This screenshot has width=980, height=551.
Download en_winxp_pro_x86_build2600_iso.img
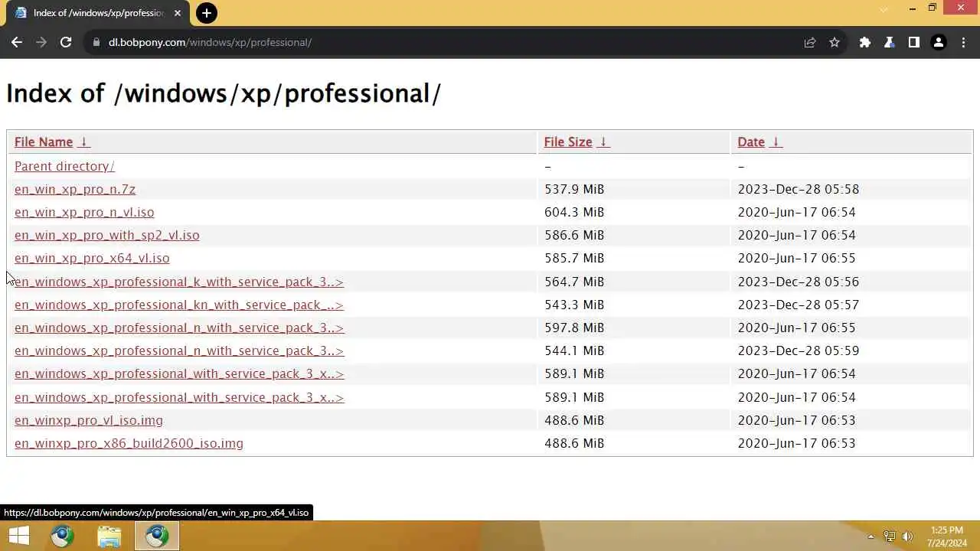click(x=129, y=443)
